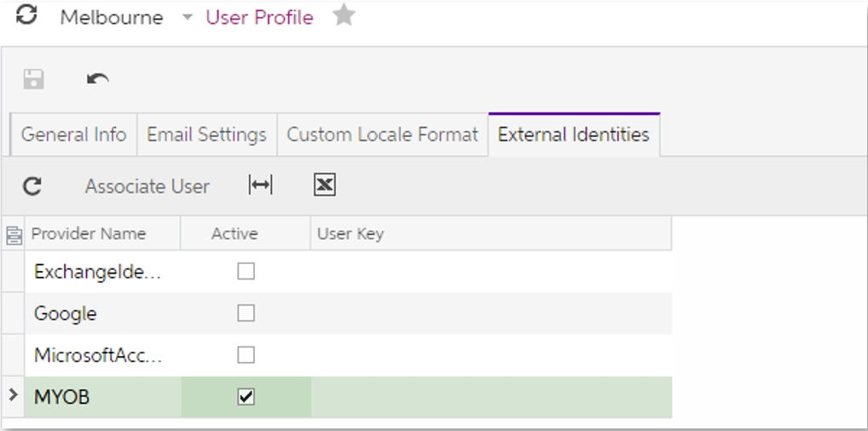Viewport: 868px width, 431px height.
Task: Tick the Google Active checkbox
Action: 246,313
